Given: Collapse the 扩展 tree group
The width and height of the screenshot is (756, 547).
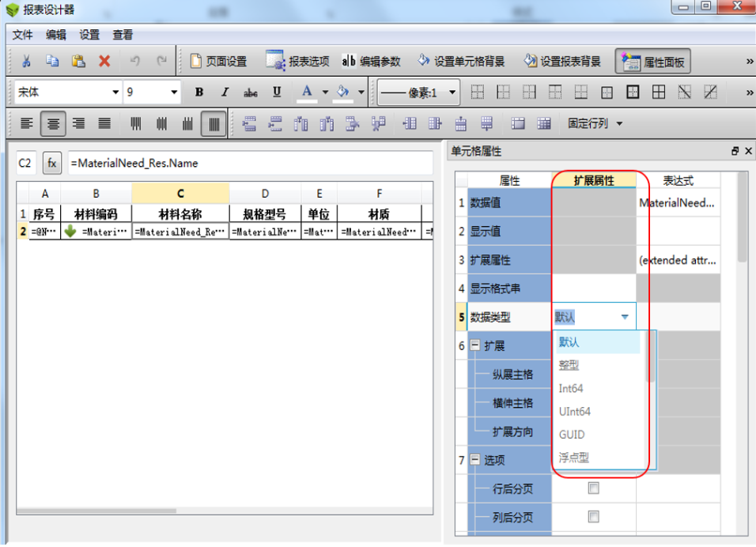Looking at the screenshot, I should click(x=475, y=345).
